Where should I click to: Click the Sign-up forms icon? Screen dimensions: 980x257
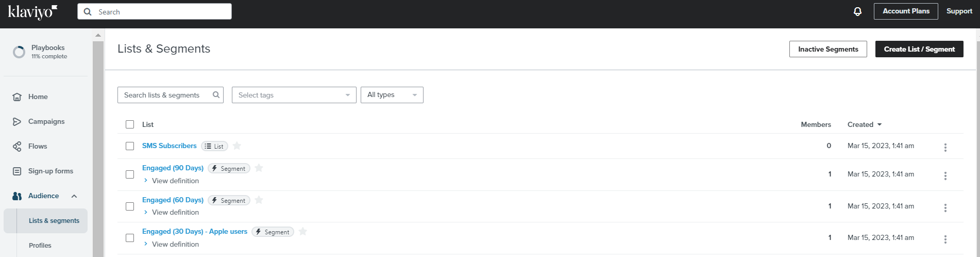click(17, 171)
